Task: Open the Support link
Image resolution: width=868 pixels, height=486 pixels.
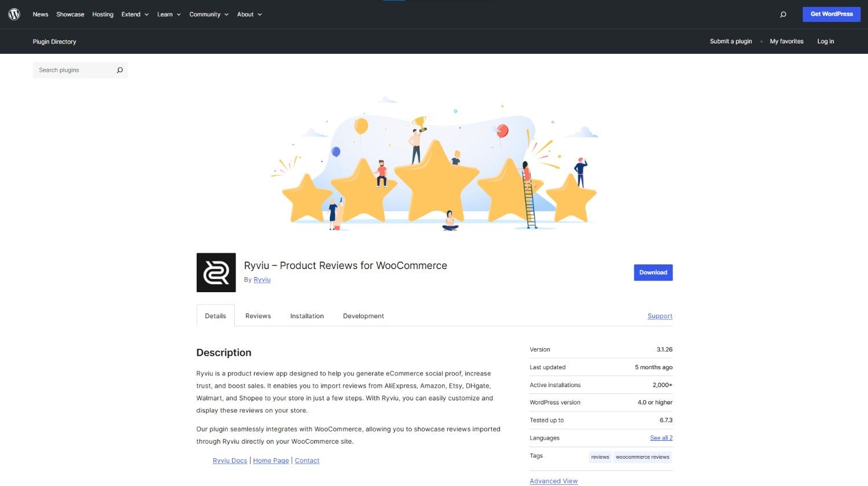Action: point(660,316)
